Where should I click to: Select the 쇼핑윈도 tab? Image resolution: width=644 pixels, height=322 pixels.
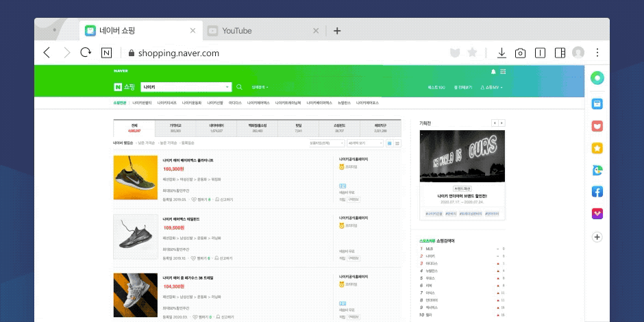pos(340,128)
